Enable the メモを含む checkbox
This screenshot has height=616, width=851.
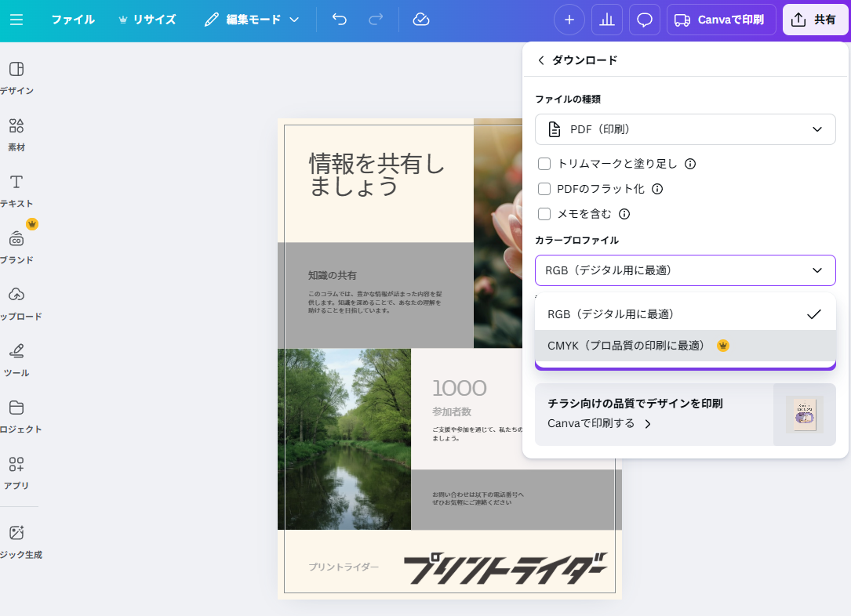[544, 214]
